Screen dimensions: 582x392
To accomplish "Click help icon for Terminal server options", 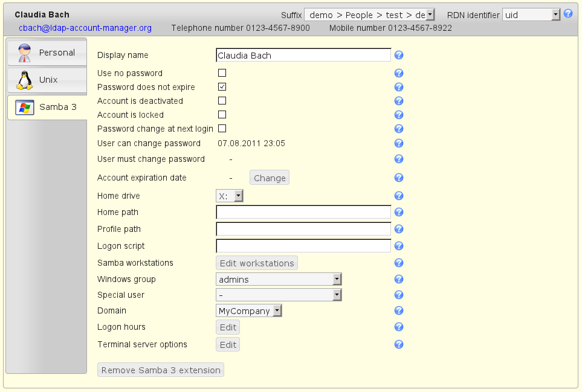I will click(399, 344).
